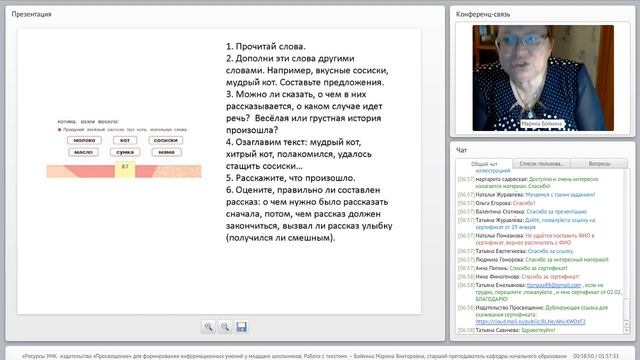This screenshot has height=360, width=640.
Task: Open the cloud.mail.ru certificate link in chat
Action: (530, 322)
